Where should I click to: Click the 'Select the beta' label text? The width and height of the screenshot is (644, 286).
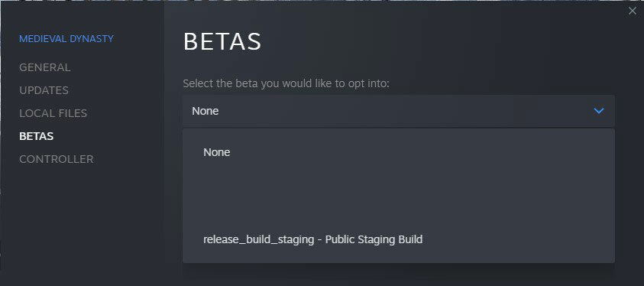pos(286,83)
